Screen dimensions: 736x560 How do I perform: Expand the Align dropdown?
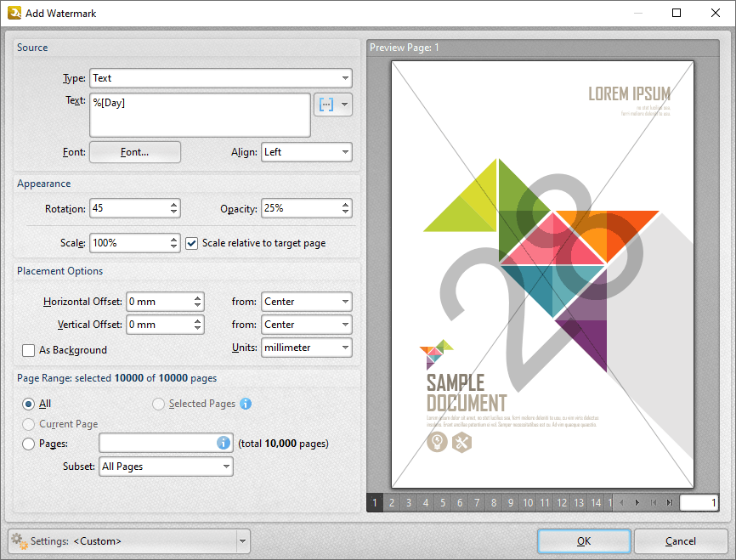coord(306,152)
